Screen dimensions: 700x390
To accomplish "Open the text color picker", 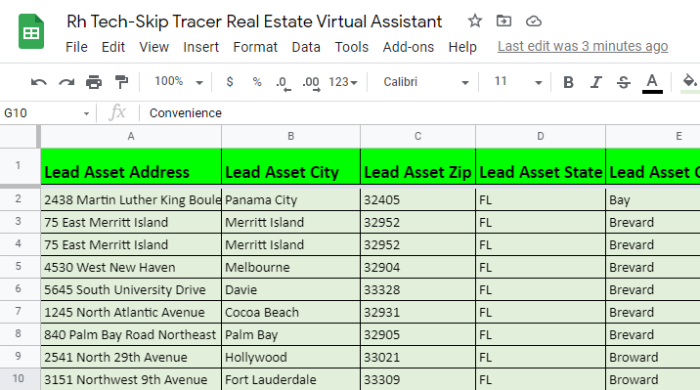I will pyautogui.click(x=652, y=83).
